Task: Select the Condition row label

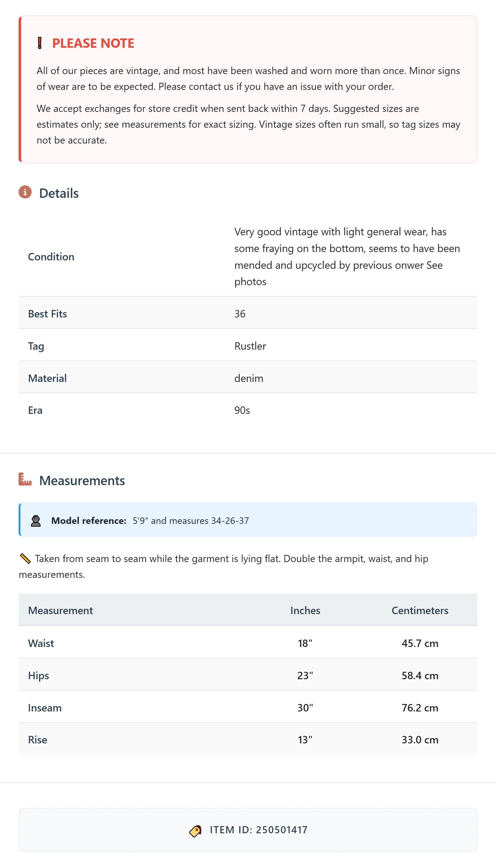Action: pyautogui.click(x=51, y=256)
